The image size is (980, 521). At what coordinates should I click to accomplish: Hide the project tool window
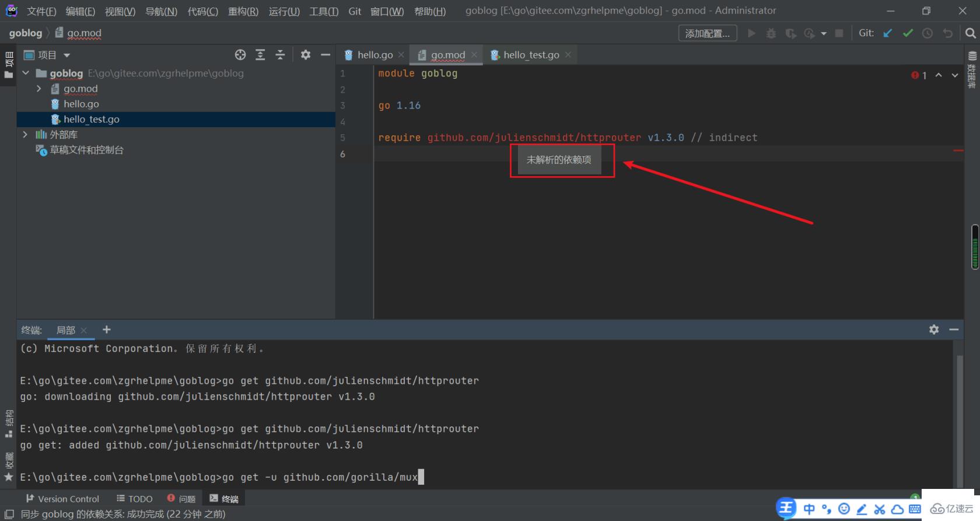[325, 55]
